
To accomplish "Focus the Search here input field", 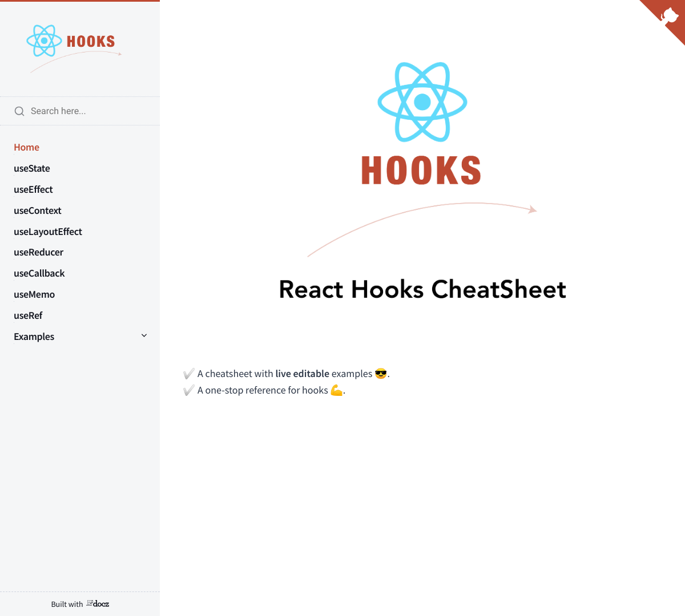I will coord(86,111).
